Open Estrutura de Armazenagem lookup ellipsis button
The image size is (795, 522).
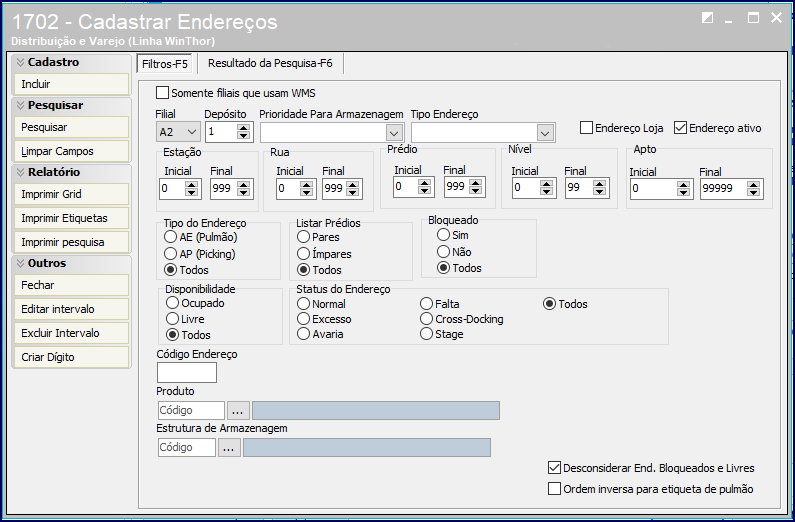pos(229,448)
